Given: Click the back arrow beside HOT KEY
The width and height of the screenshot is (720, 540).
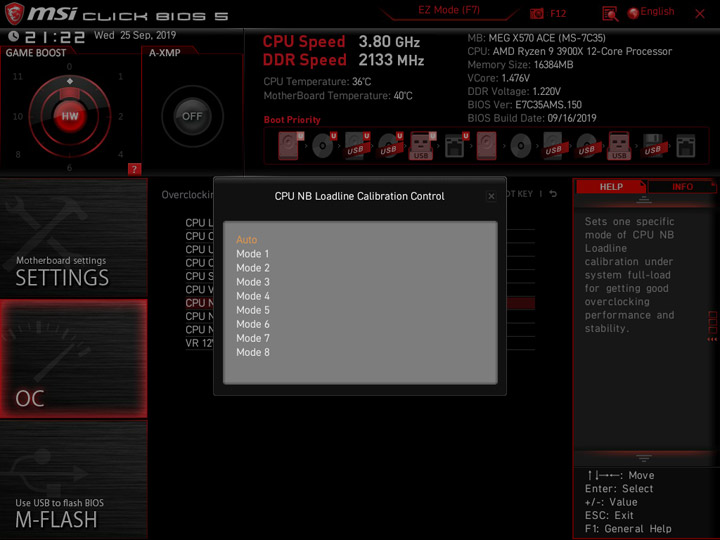Looking at the screenshot, I should [553, 194].
